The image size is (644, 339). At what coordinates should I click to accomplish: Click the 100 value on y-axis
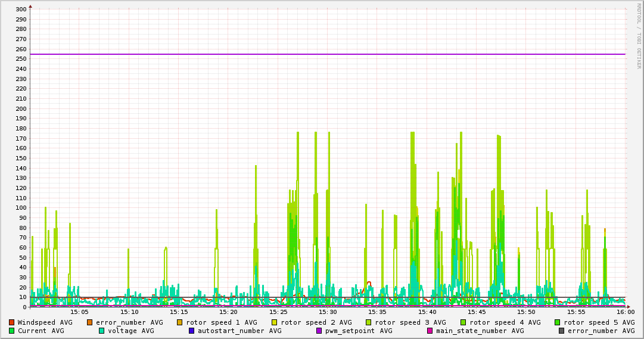click(x=21, y=208)
